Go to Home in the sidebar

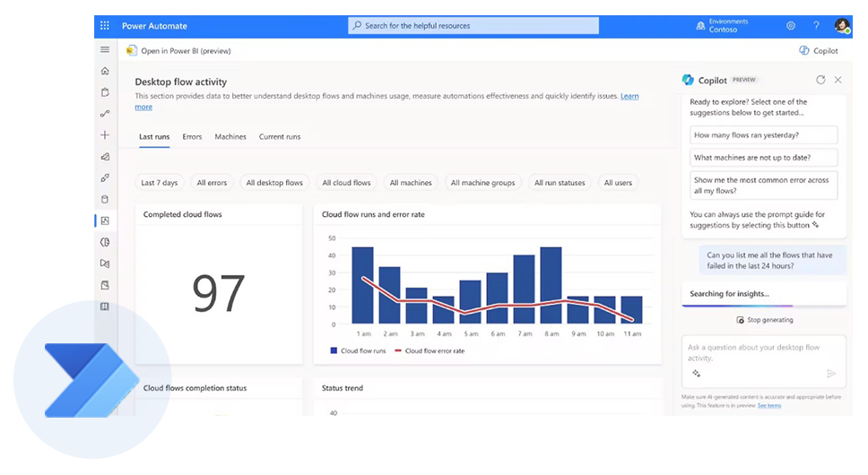coord(105,72)
